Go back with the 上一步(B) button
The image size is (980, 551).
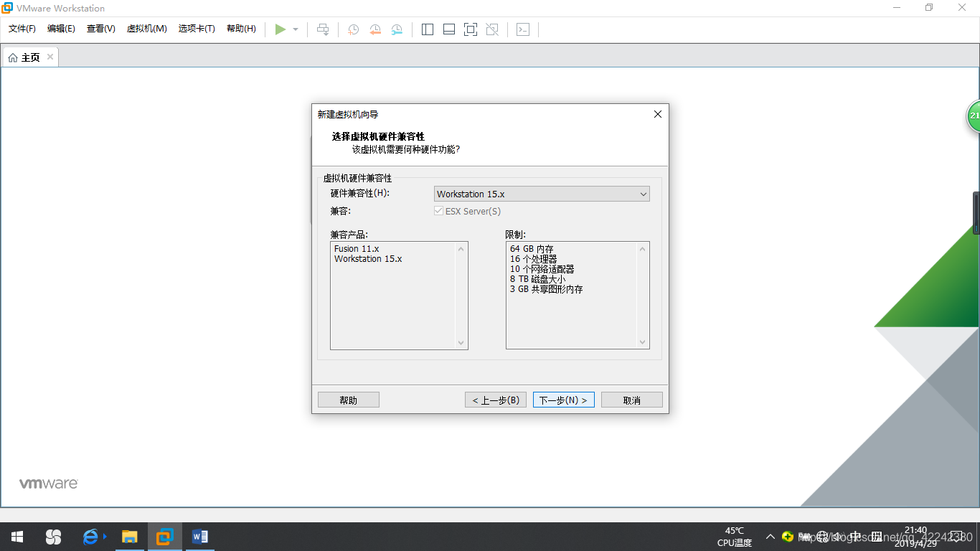point(496,400)
